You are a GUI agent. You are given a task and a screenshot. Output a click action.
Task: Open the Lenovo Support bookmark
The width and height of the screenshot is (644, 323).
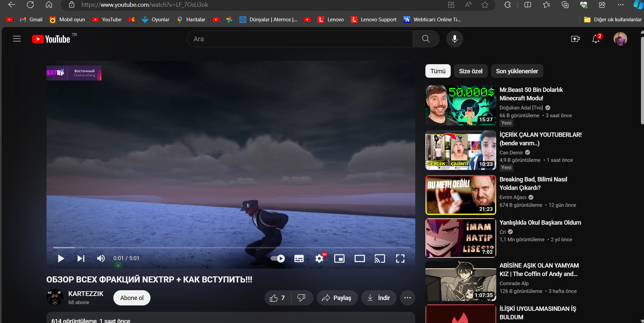click(374, 20)
